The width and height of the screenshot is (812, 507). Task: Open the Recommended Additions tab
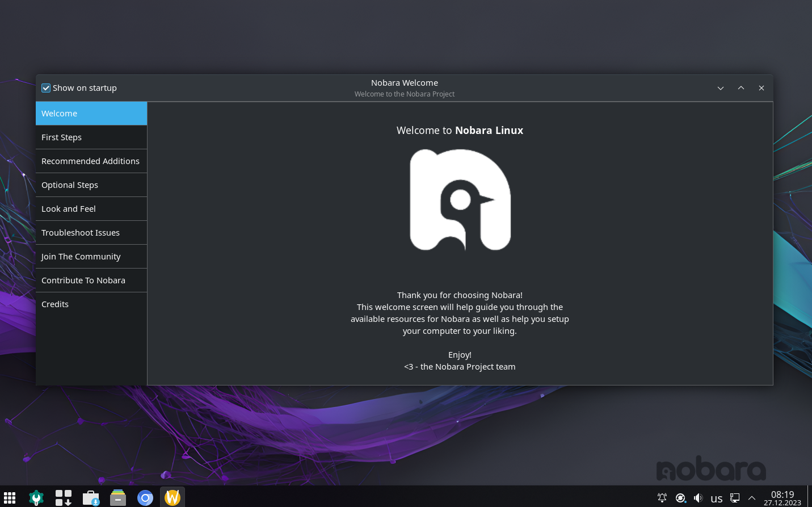click(x=91, y=161)
